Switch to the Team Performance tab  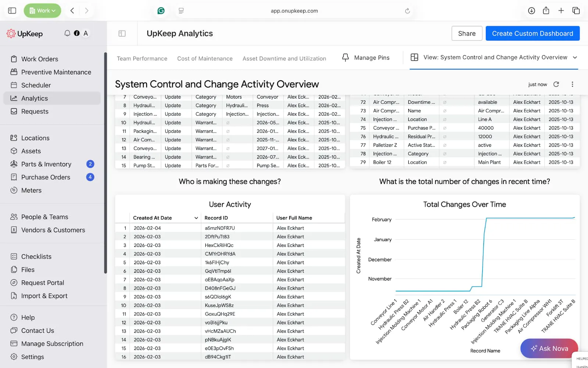pyautogui.click(x=142, y=59)
